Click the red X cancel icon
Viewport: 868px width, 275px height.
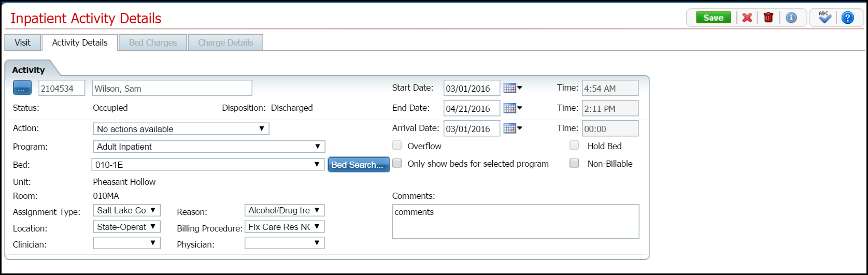pos(747,18)
